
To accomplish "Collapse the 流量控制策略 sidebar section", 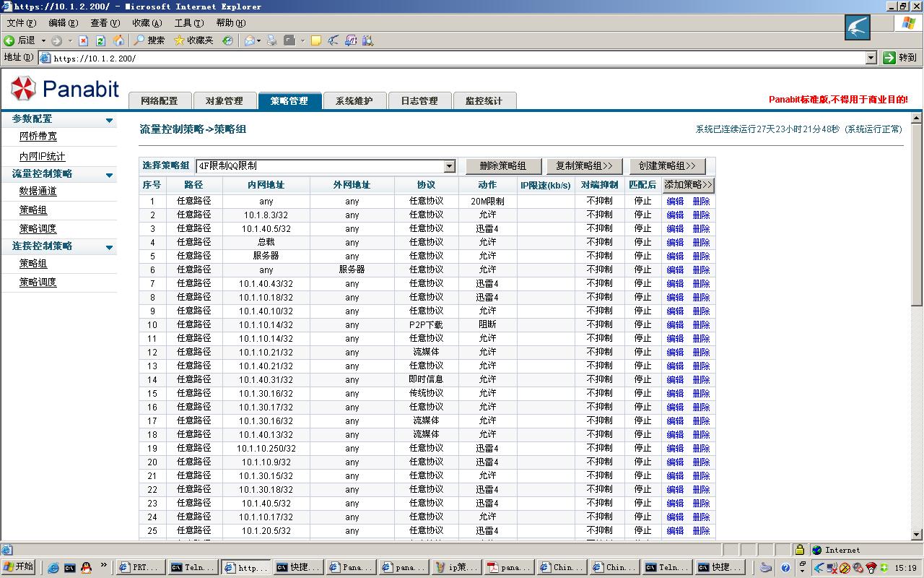I will click(110, 176).
